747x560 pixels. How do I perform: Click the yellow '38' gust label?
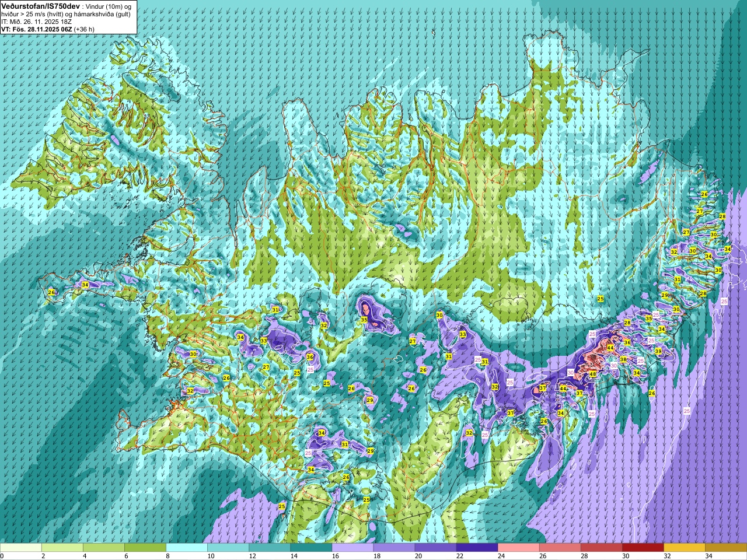click(623, 359)
